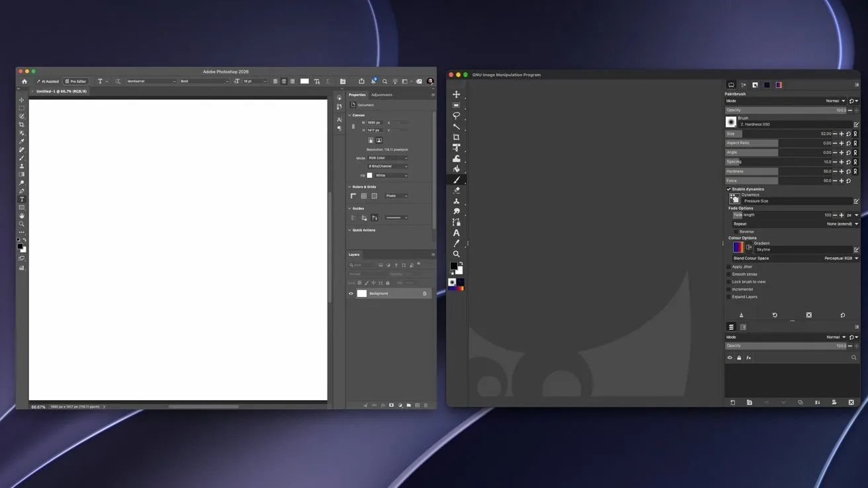
Task: Select the Crop tool in Photoshop toolbar
Action: 22,124
